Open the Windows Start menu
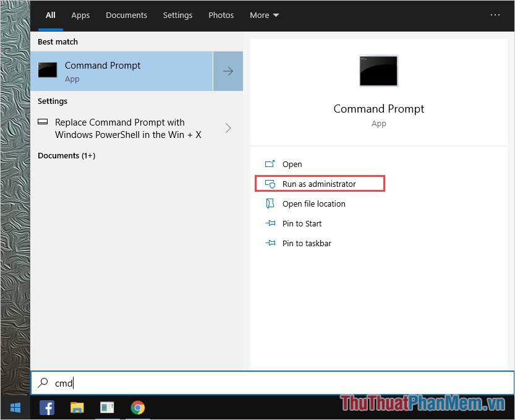Screen dimensions: 515x420 15,408
